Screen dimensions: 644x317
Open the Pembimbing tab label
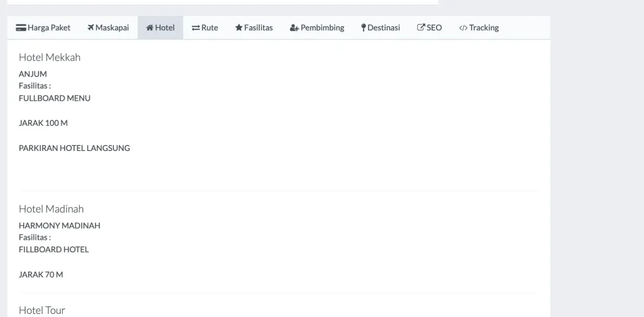[322, 28]
